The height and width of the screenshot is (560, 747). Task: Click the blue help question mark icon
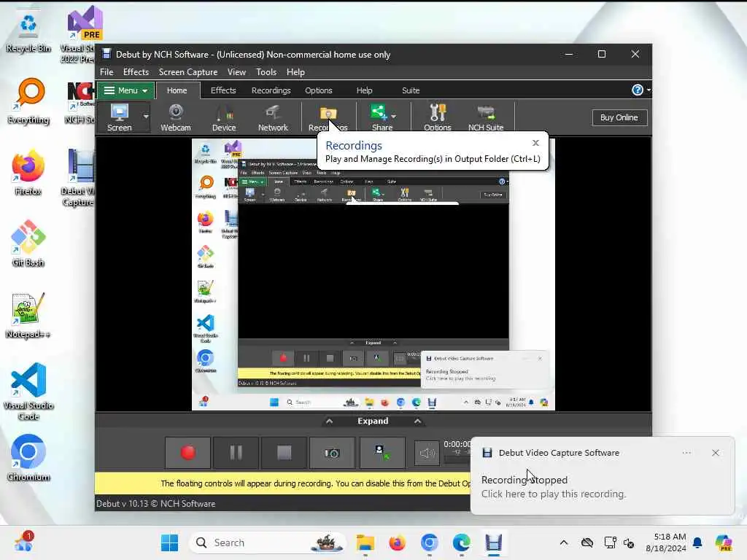(637, 90)
